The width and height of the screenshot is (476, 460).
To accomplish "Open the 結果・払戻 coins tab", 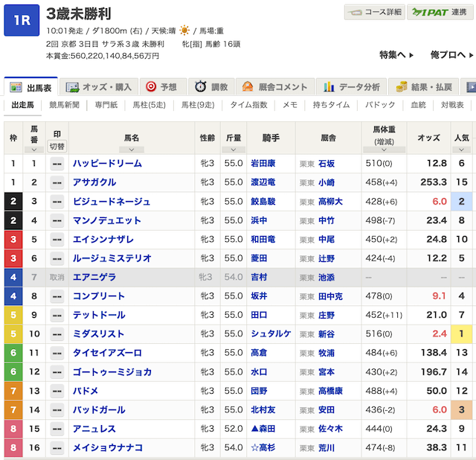I will [425, 87].
